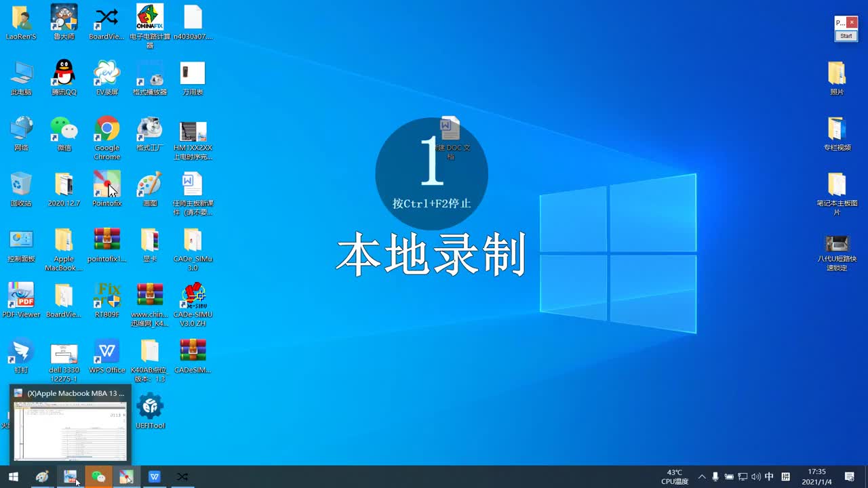Open the 网络 network icon

point(21,134)
